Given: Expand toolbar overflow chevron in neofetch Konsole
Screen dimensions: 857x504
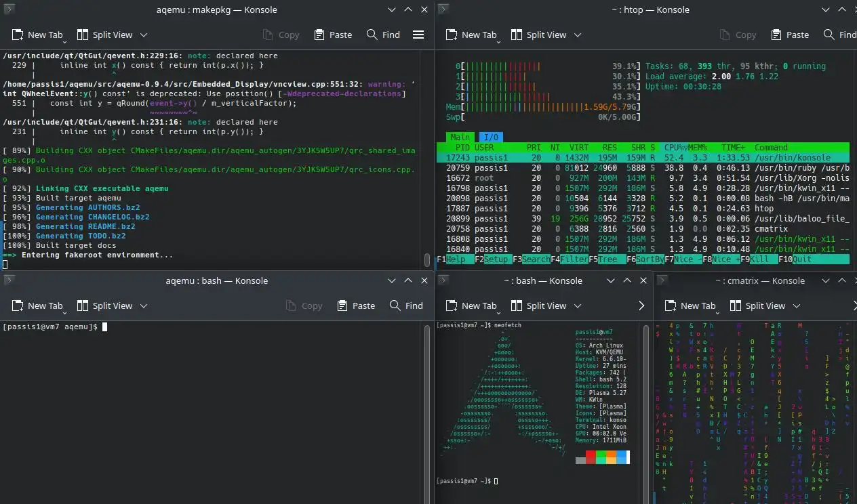Looking at the screenshot, I should tap(641, 306).
